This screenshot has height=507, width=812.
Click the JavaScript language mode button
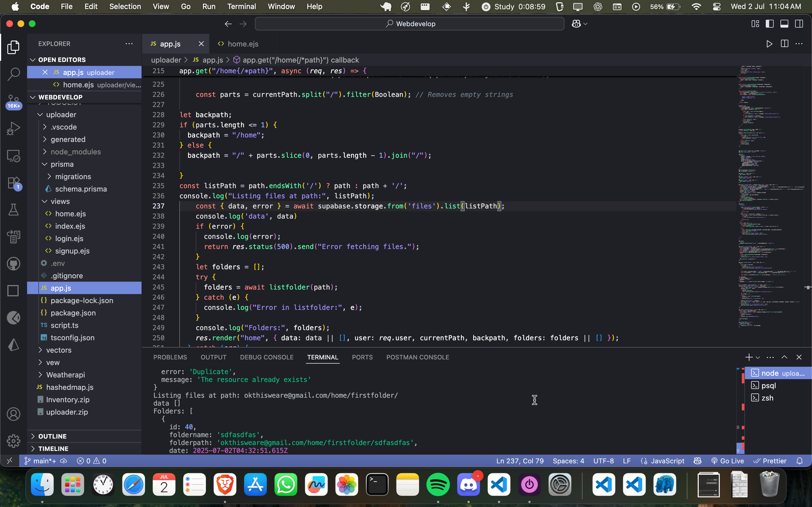coord(667,461)
